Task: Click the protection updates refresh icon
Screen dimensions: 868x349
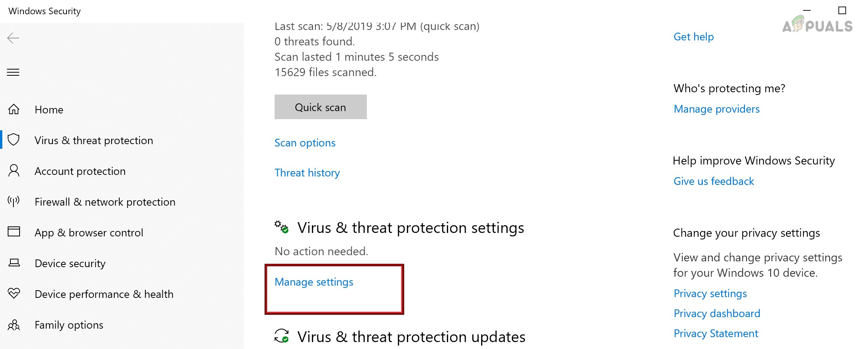Action: (282, 336)
